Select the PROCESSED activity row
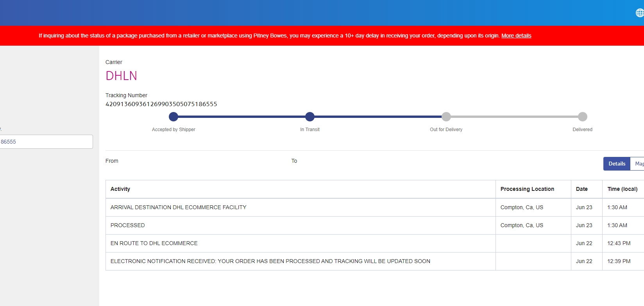 [x=128, y=225]
